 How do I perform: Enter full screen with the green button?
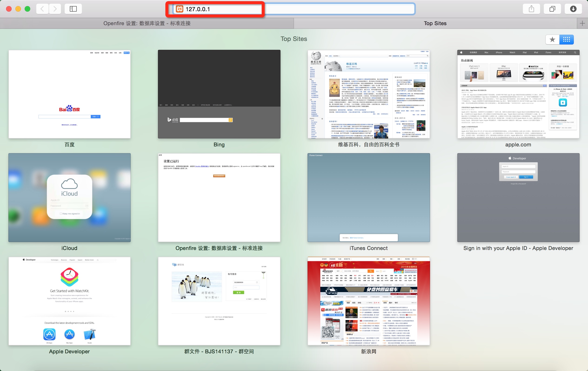[x=28, y=9]
